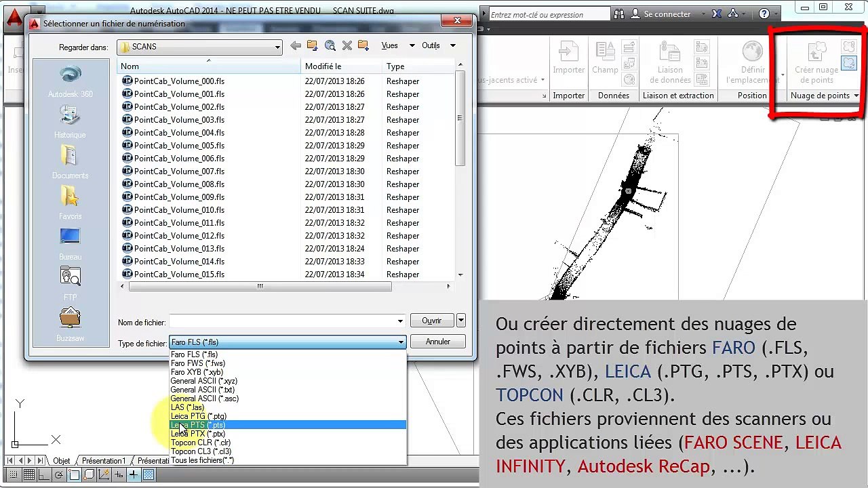The image size is (868, 488).
Task: Sort files by the Nom column header
Action: coord(210,66)
